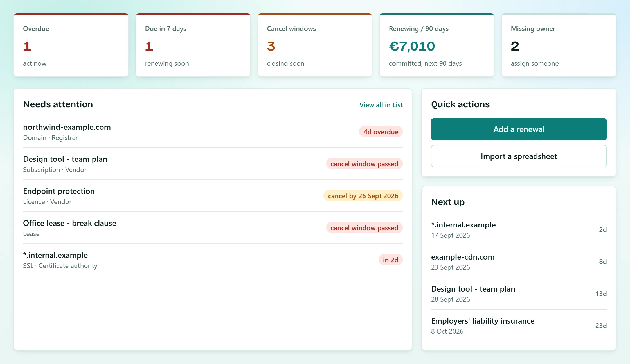Click cancel window passed badge for Office lease
630x364 pixels.
[x=364, y=228]
